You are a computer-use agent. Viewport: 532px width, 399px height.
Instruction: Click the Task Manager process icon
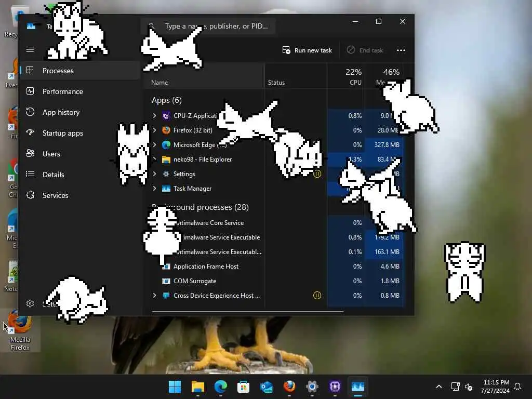click(x=166, y=189)
